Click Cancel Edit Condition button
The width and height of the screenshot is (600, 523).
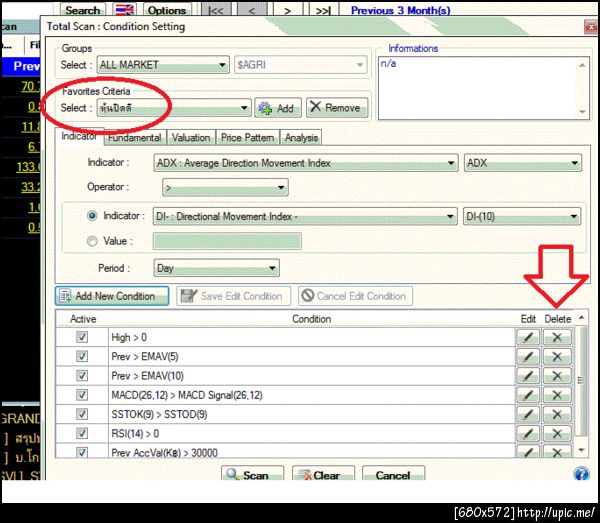(355, 296)
